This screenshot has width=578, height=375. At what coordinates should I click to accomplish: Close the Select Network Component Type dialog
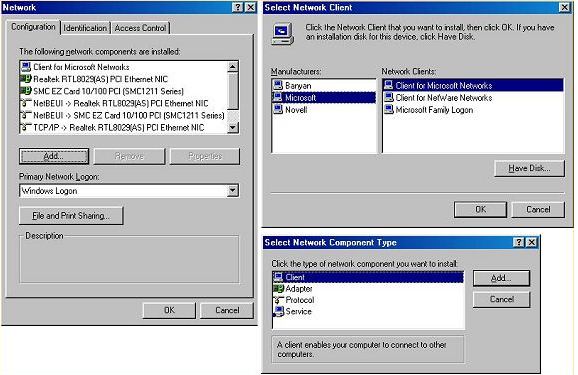(532, 242)
